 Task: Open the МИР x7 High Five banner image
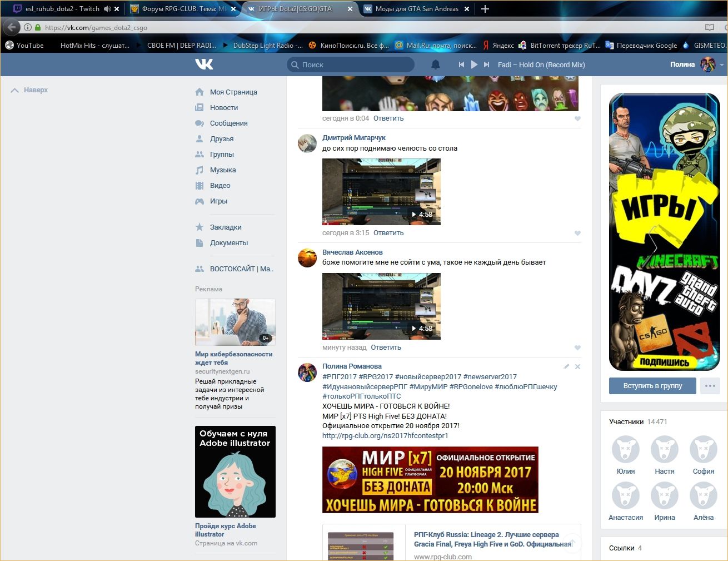[430, 480]
